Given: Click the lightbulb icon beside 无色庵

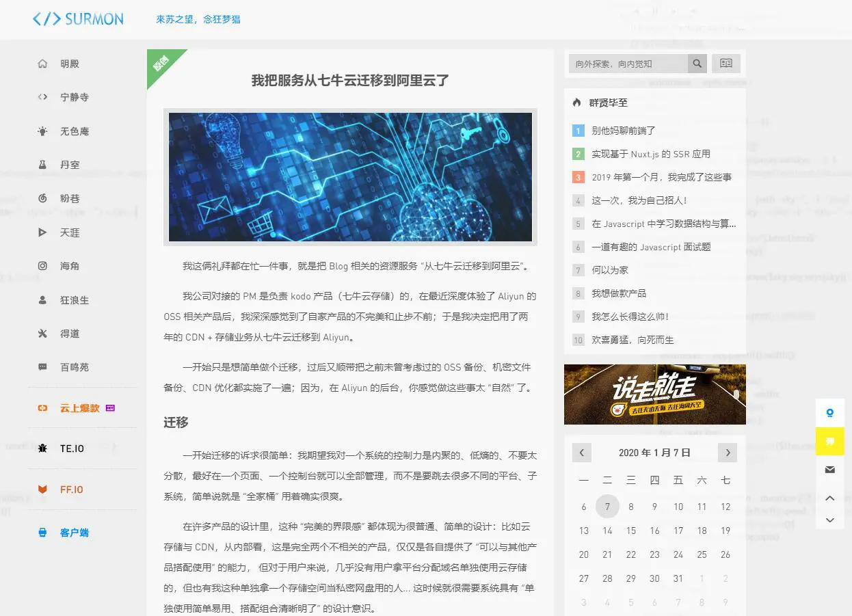Looking at the screenshot, I should [x=42, y=131].
